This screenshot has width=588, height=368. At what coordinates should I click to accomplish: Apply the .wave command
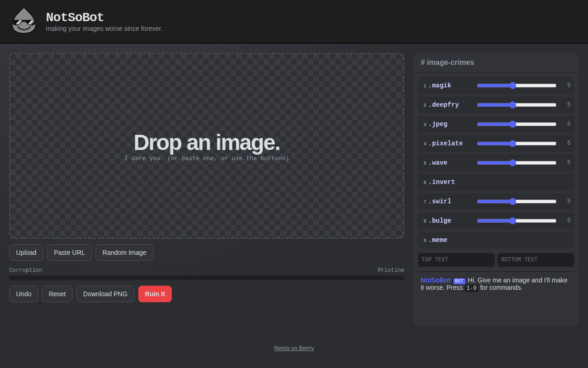(438, 163)
